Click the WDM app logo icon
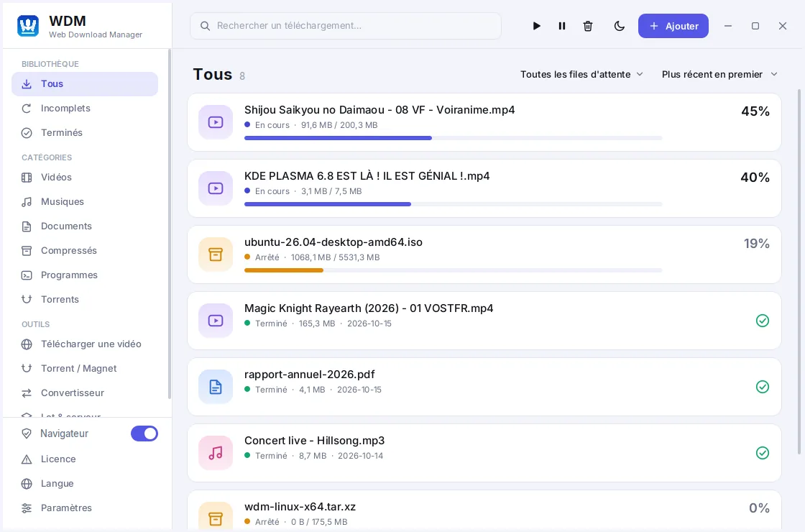Viewport: 805px width, 532px height. pos(28,26)
